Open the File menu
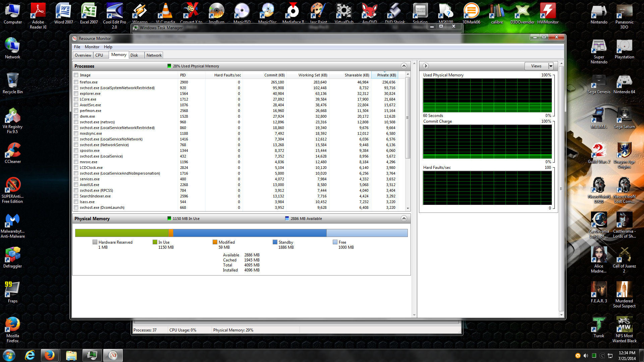 click(x=77, y=47)
